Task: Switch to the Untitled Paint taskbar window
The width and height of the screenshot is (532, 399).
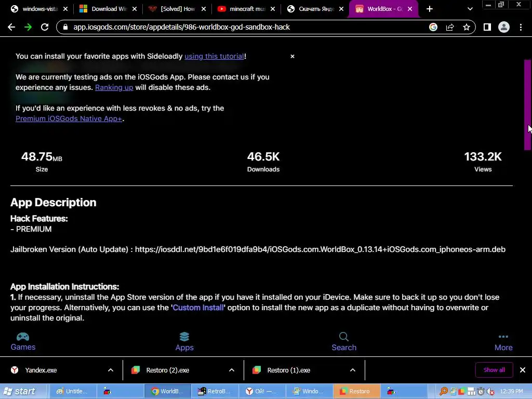Action: [x=73, y=392]
